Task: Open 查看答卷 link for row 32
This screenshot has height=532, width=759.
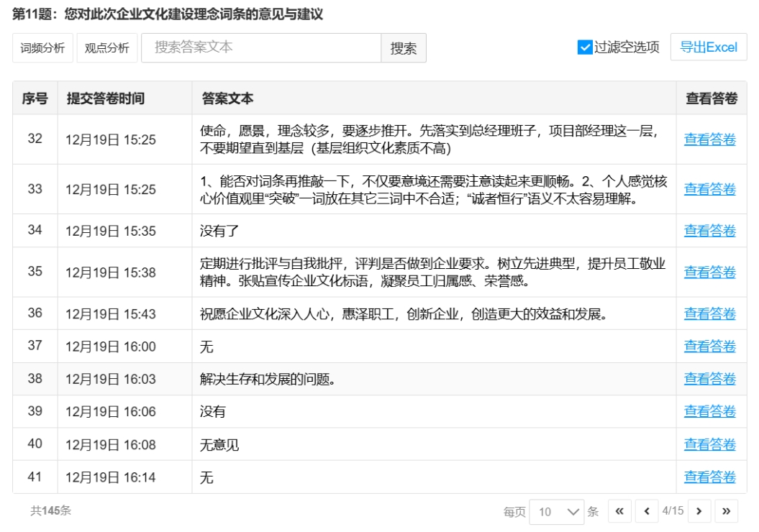Action: [709, 139]
